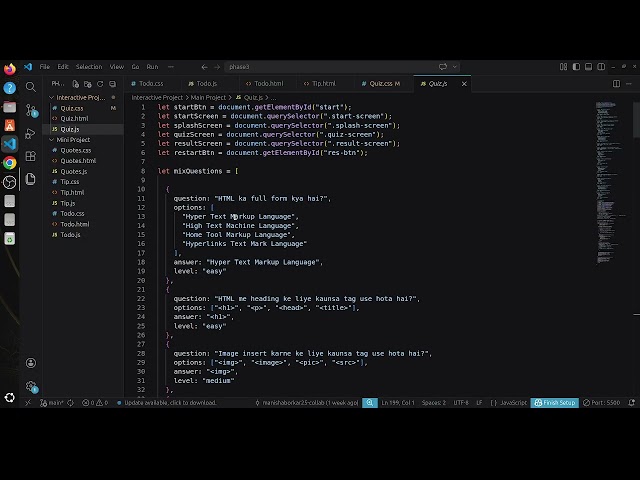This screenshot has width=640, height=480.
Task: Open Trash in the dock
Action: (x=9, y=238)
